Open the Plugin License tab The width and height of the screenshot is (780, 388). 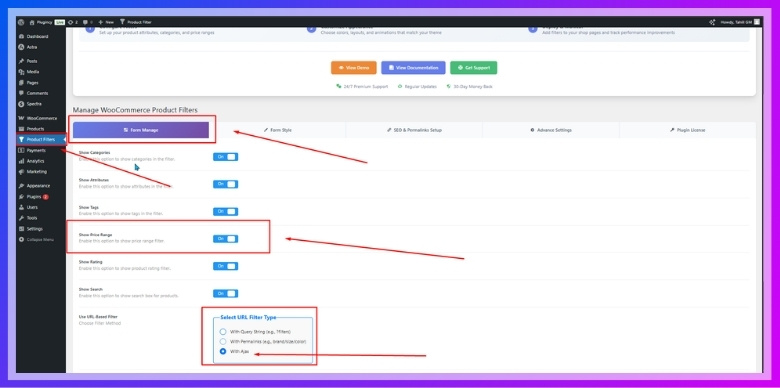[687, 130]
